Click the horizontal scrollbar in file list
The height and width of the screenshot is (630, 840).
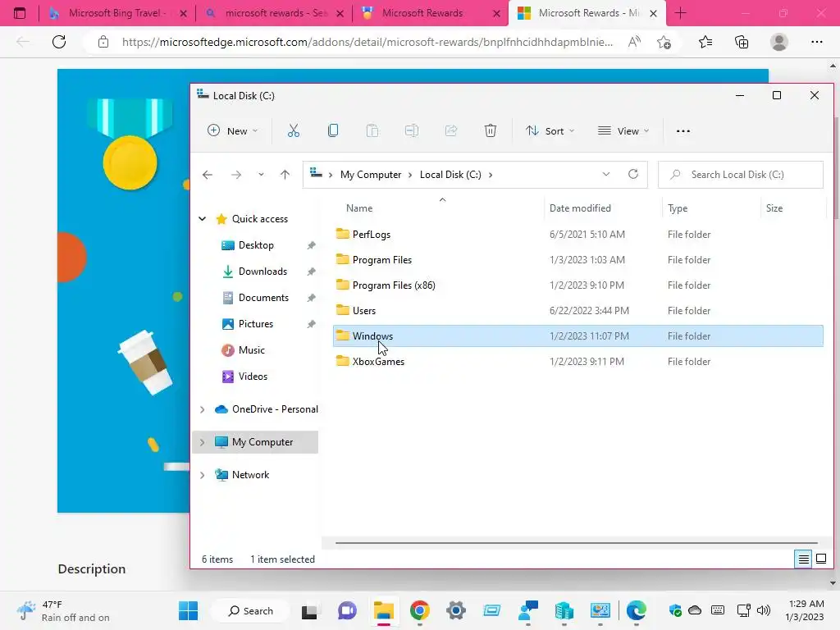pyautogui.click(x=576, y=543)
